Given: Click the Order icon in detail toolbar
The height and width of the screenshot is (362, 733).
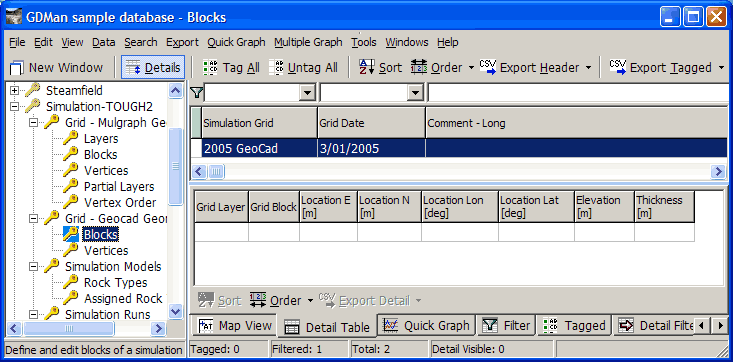Looking at the screenshot, I should (x=258, y=301).
